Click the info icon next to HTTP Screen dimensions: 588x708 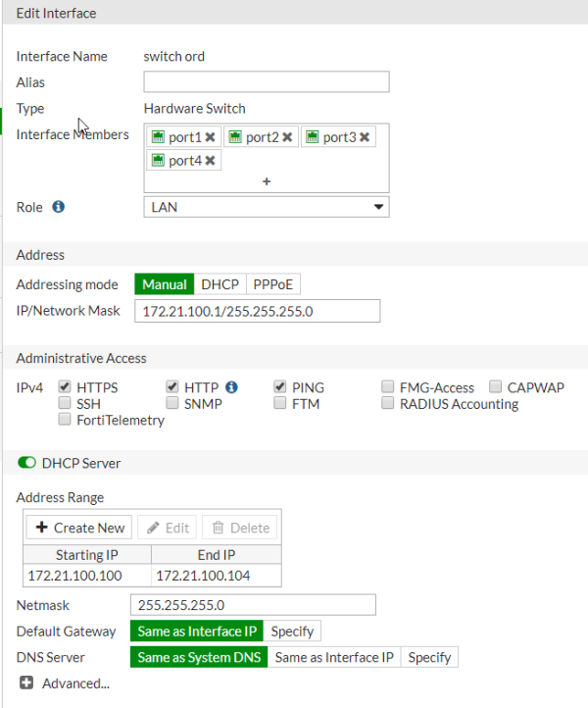231,387
